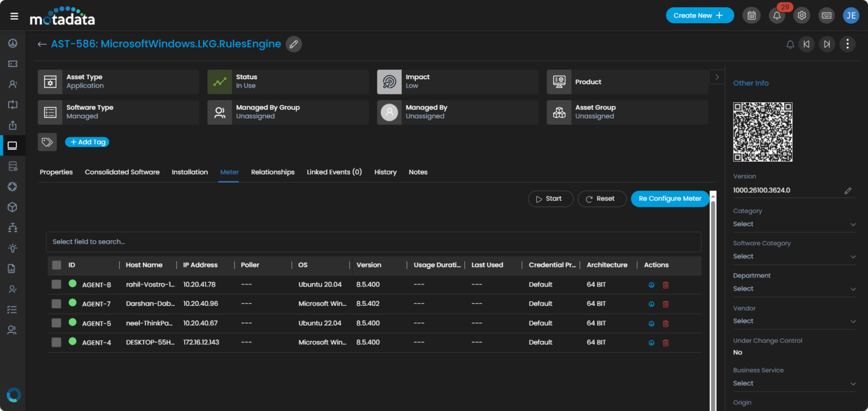
Task: Select all rows with header checkbox
Action: pyautogui.click(x=57, y=265)
